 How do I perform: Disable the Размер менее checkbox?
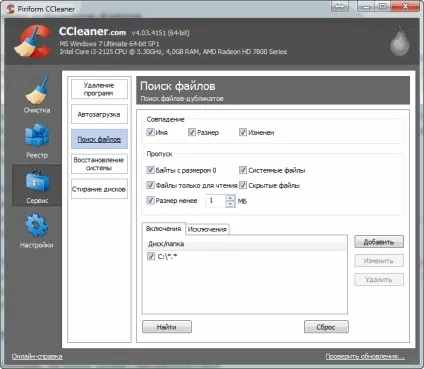point(150,200)
